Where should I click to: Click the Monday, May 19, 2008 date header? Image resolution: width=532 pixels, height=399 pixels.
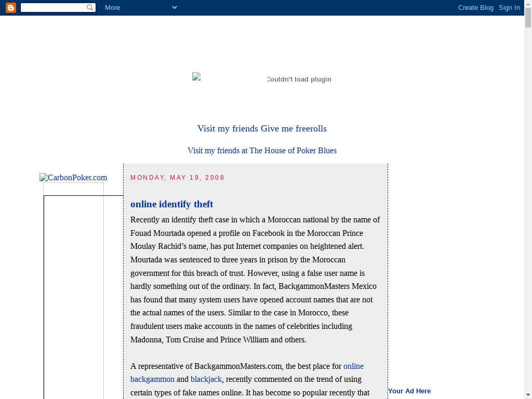(178, 178)
